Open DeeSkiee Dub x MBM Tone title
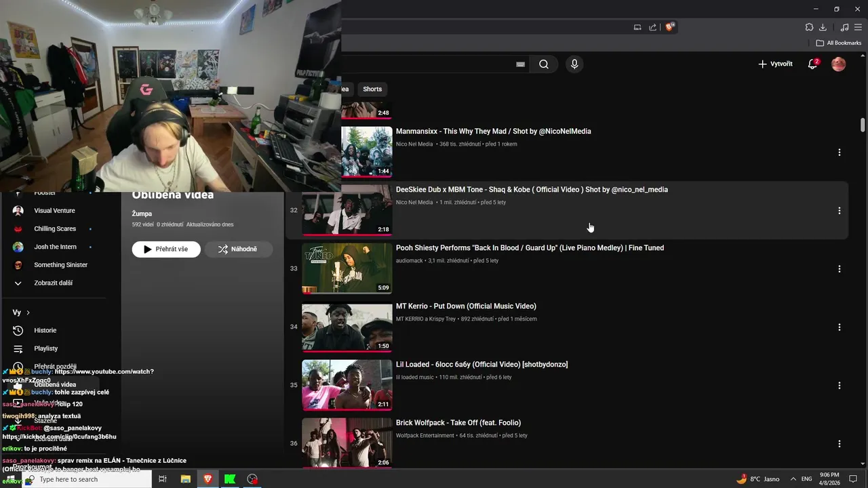The width and height of the screenshot is (868, 488). tap(532, 190)
